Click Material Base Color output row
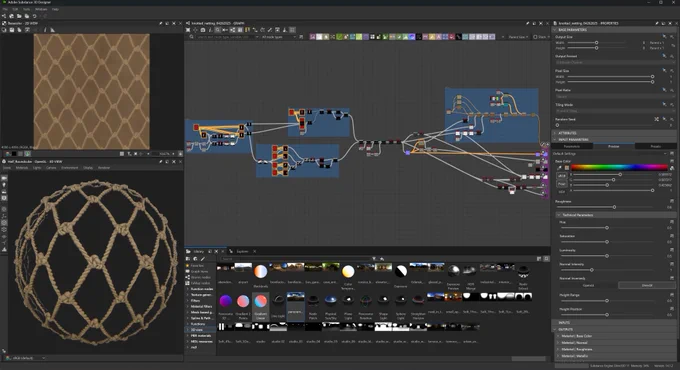This screenshot has height=370, width=680. (x=617, y=336)
